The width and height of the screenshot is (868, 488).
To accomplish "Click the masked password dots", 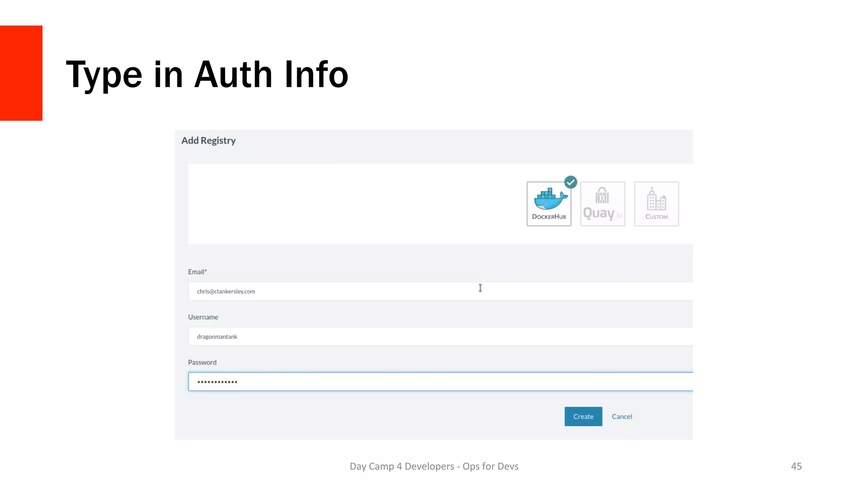I will [217, 382].
